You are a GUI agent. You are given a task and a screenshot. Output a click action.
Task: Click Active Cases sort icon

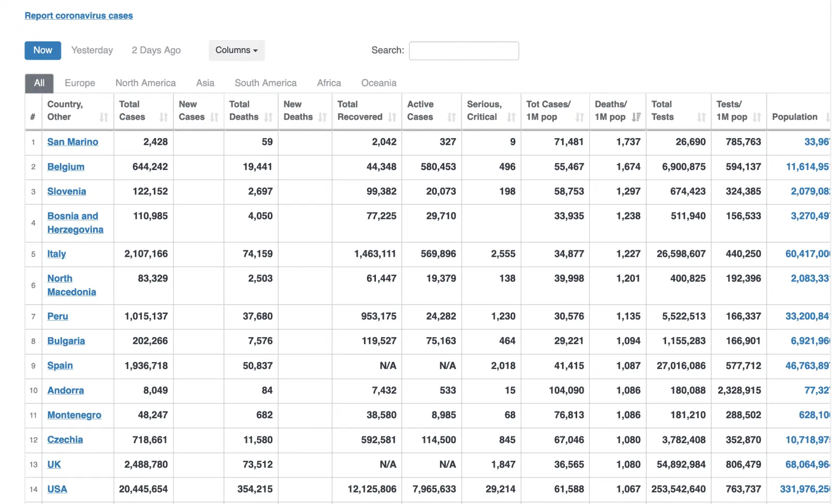451,117
